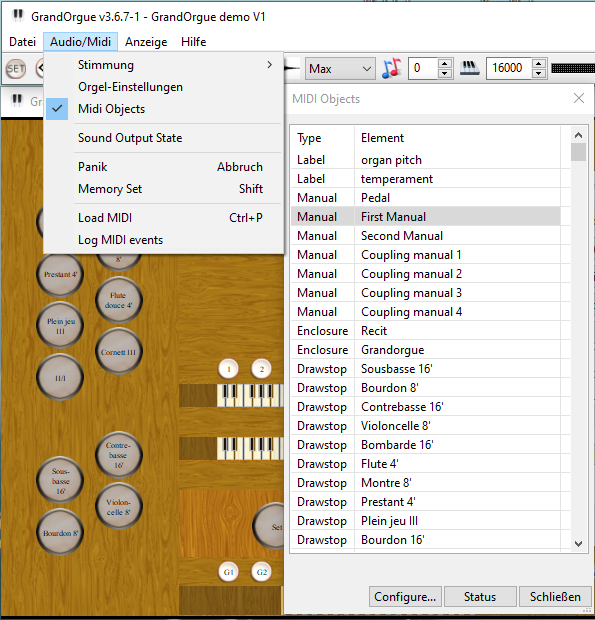This screenshot has width=595, height=620.
Task: Select Log MIDI events menu entry
Action: pos(163,240)
